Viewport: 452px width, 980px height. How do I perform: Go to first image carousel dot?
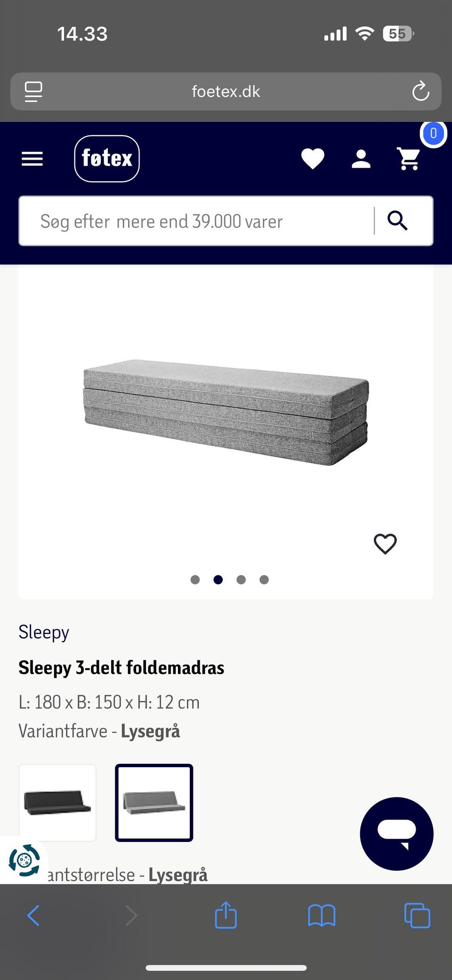(x=195, y=580)
